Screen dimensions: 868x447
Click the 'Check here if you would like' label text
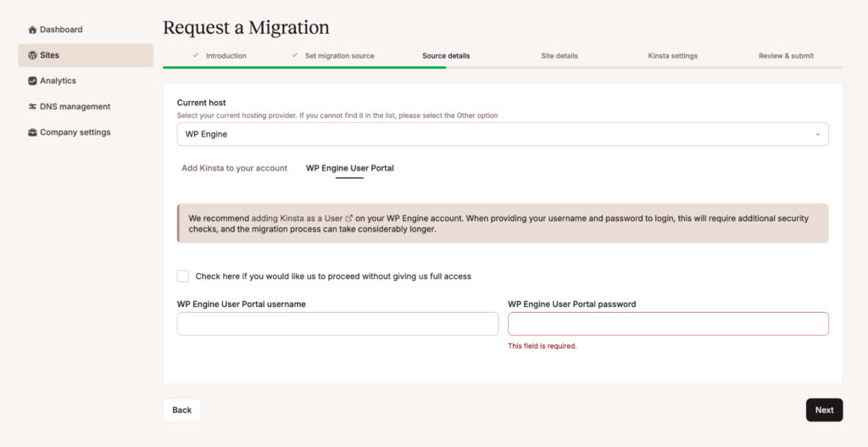coord(333,276)
